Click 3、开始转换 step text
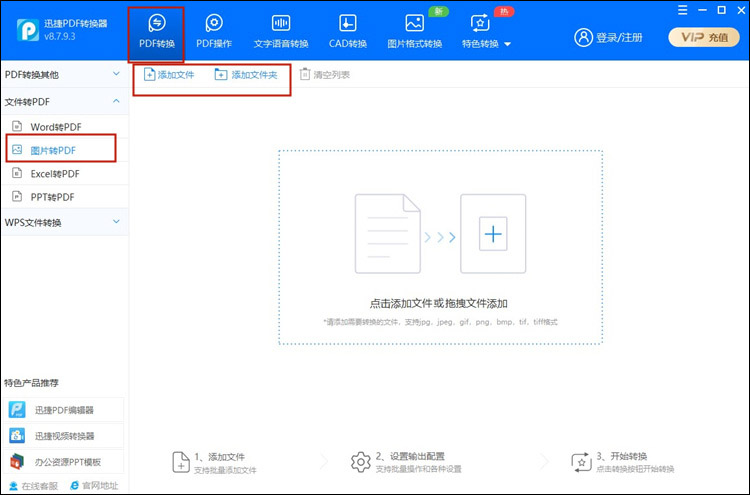 621,456
